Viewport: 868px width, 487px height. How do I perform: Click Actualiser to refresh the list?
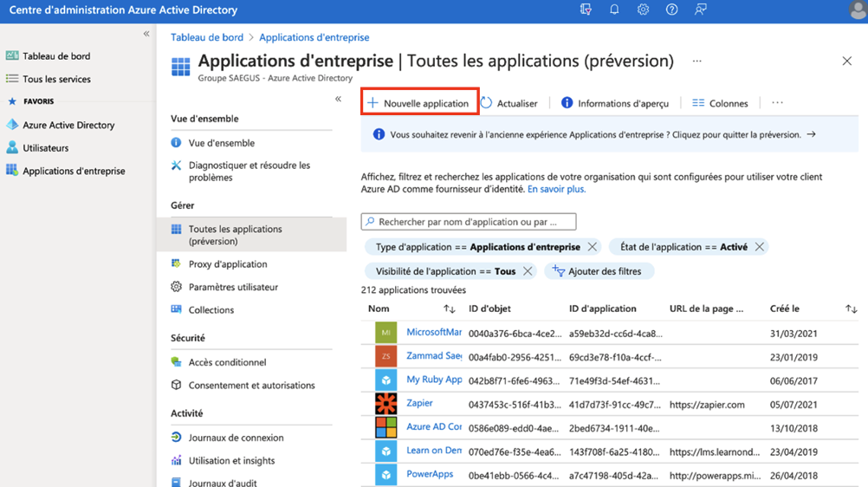coord(509,103)
